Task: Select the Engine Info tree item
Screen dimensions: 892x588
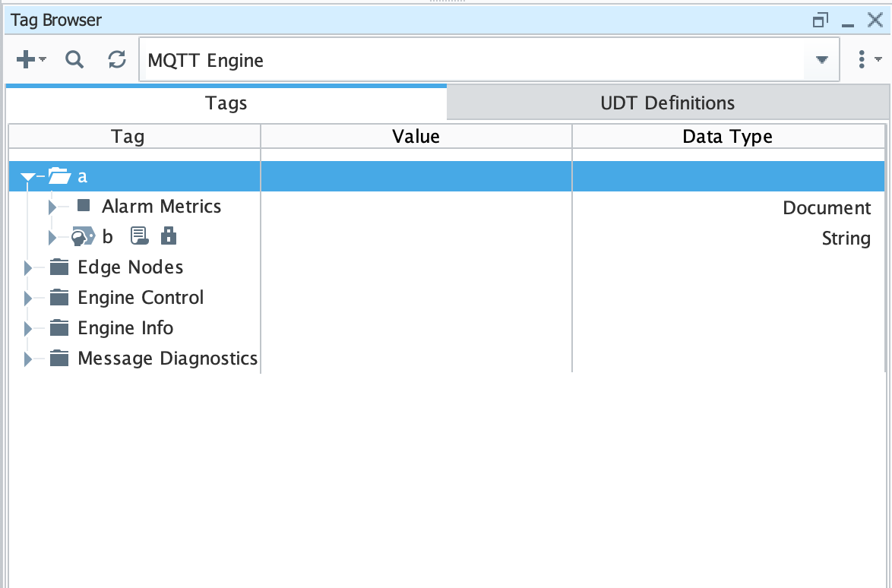Action: tap(125, 328)
